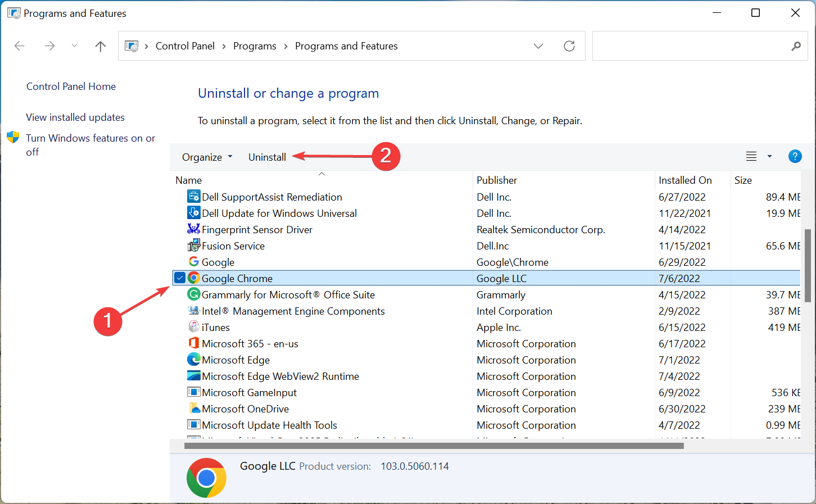This screenshot has height=504, width=816.
Task: Open Help using the question mark icon
Action: point(795,156)
